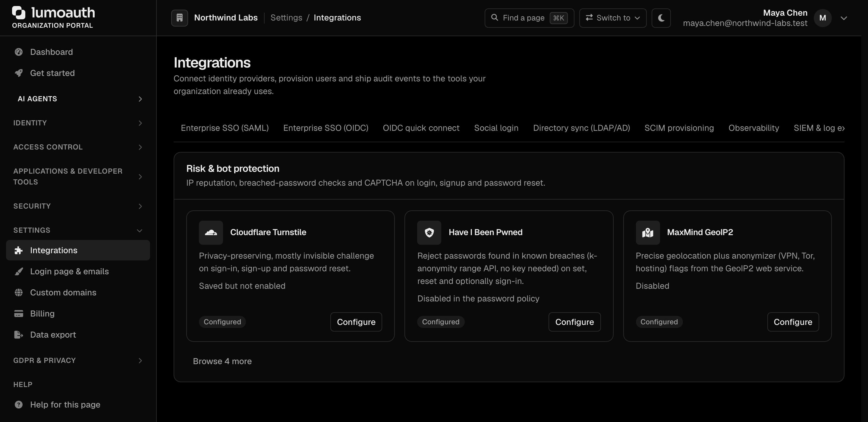This screenshot has width=868, height=422.
Task: Configure Have I Been Pwned
Action: pyautogui.click(x=574, y=322)
